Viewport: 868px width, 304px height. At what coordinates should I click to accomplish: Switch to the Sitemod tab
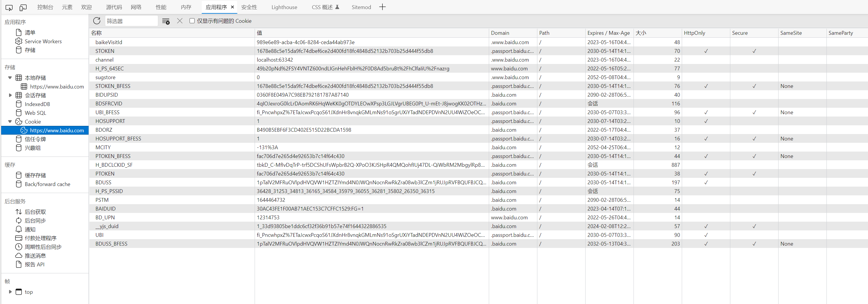(361, 7)
